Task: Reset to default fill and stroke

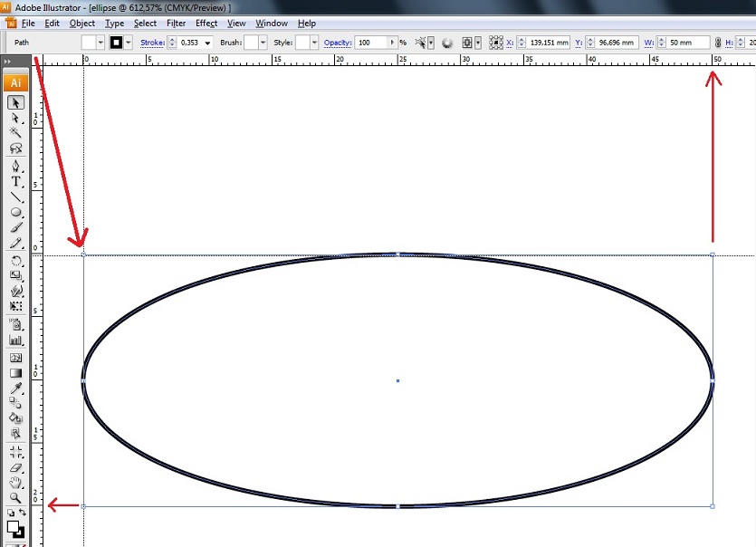Action: (x=10, y=513)
